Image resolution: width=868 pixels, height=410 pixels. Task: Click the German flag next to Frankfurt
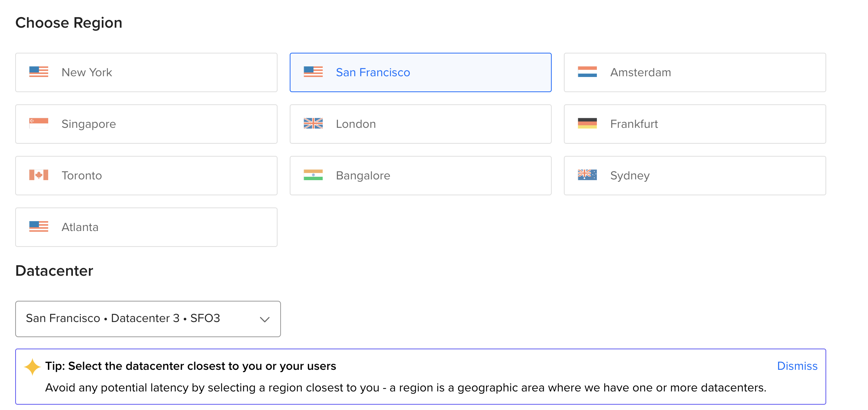point(587,124)
